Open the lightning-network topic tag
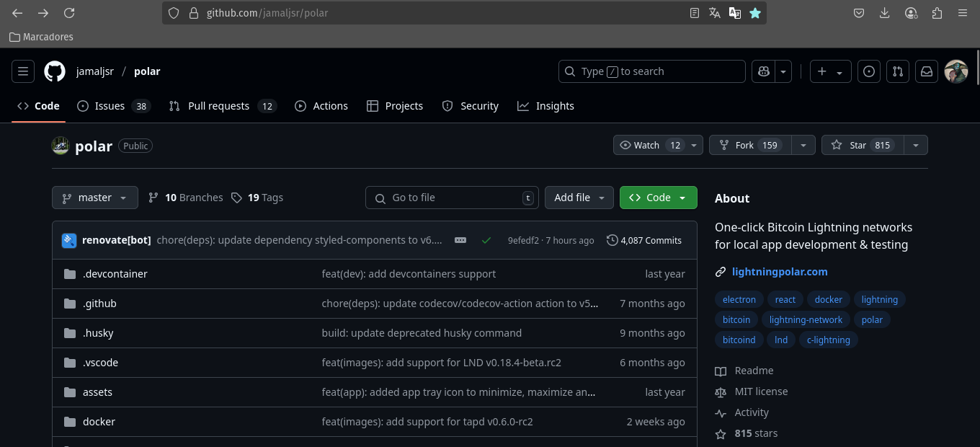This screenshot has width=980, height=447. (x=806, y=319)
